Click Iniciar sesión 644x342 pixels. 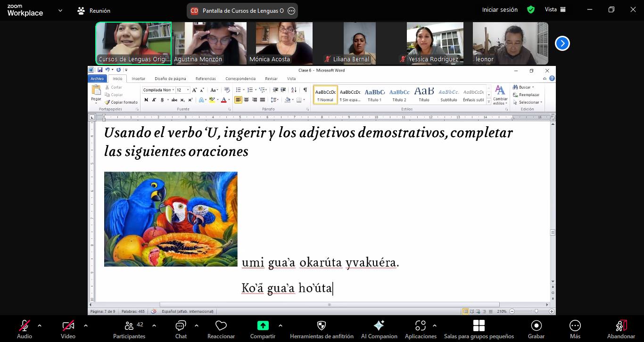coord(499,9)
